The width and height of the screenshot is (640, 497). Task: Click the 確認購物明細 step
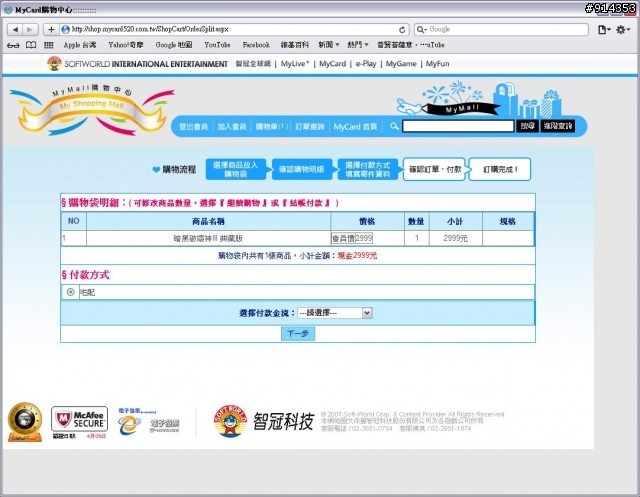(x=302, y=169)
